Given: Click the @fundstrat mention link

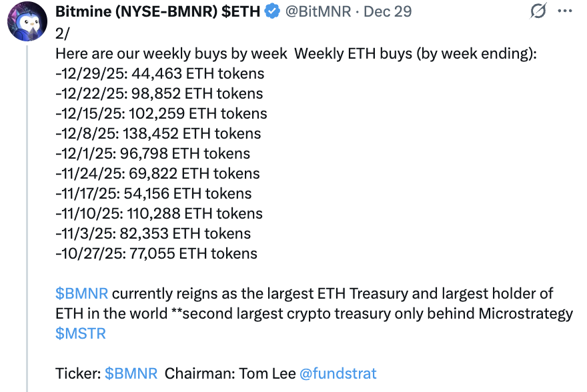Looking at the screenshot, I should pos(339,373).
